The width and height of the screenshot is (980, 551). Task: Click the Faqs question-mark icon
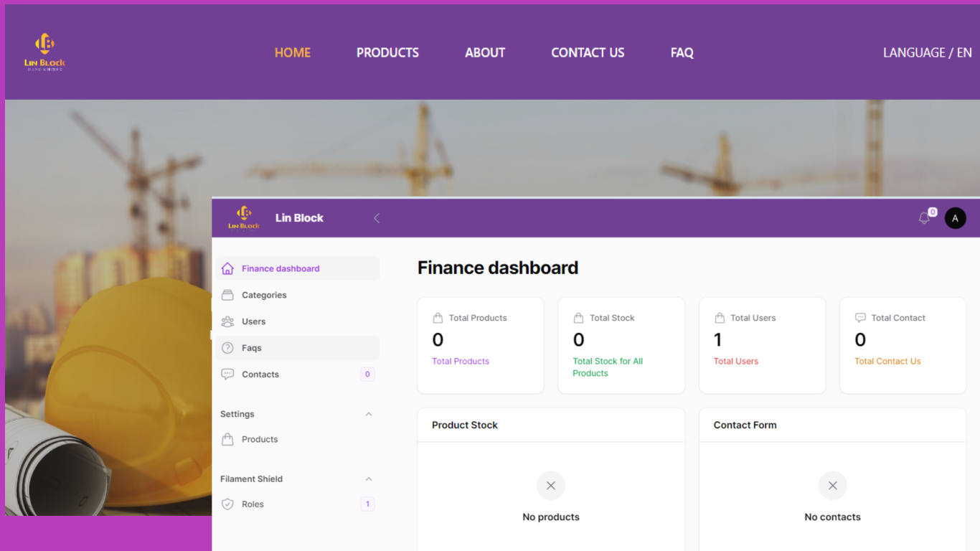pos(227,348)
